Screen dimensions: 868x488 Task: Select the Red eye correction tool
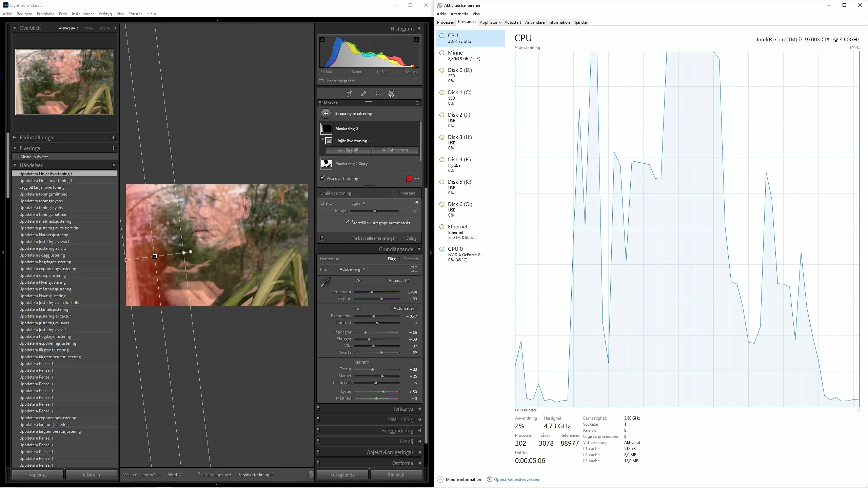tap(378, 94)
